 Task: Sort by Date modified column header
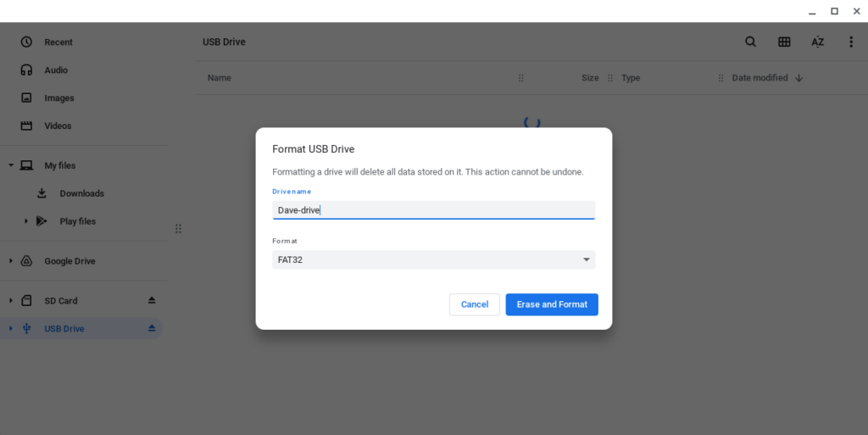[759, 78]
